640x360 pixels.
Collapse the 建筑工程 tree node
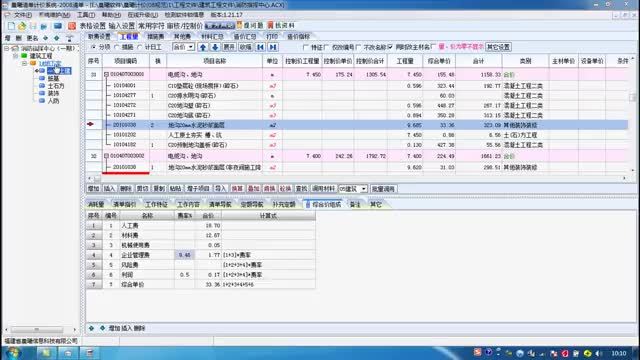(16, 56)
